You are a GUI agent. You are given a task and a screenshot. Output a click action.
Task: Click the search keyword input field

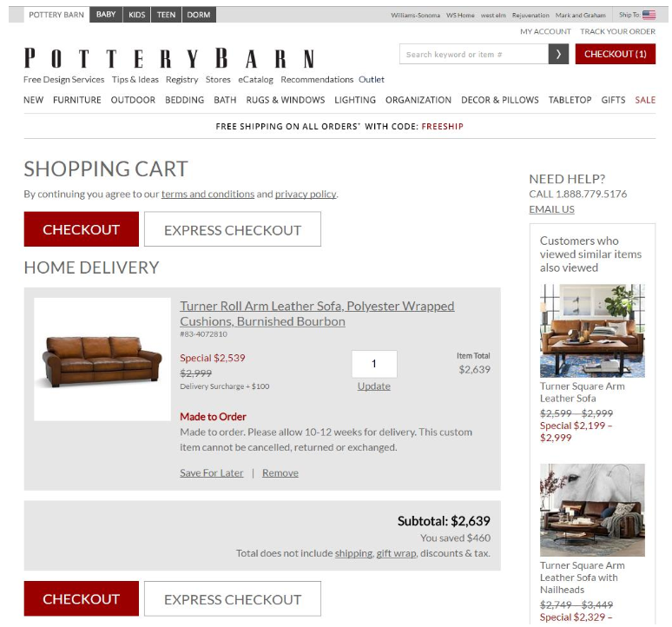coord(474,54)
